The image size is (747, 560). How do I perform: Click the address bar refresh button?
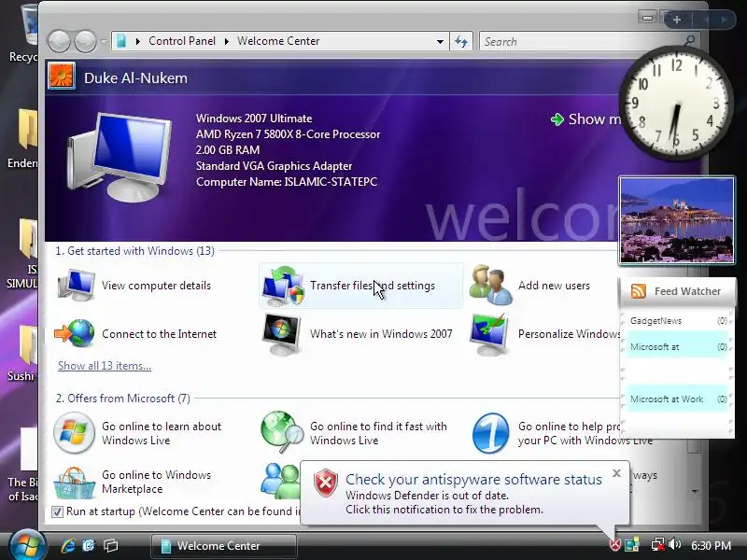pos(461,41)
